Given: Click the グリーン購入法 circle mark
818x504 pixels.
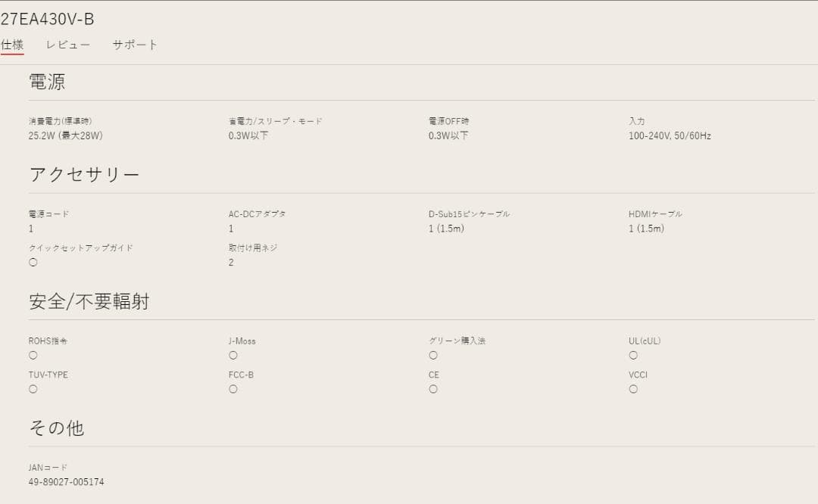Looking at the screenshot, I should pos(433,355).
